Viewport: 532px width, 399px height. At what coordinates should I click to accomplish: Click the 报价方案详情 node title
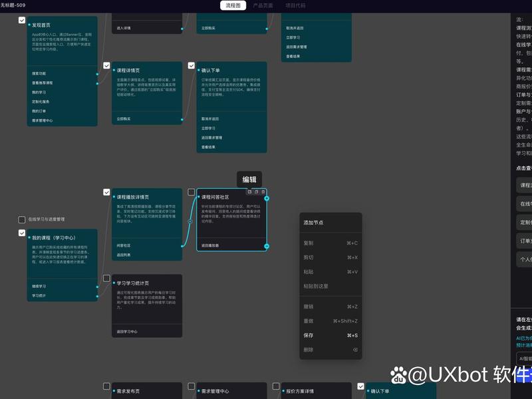click(300, 391)
